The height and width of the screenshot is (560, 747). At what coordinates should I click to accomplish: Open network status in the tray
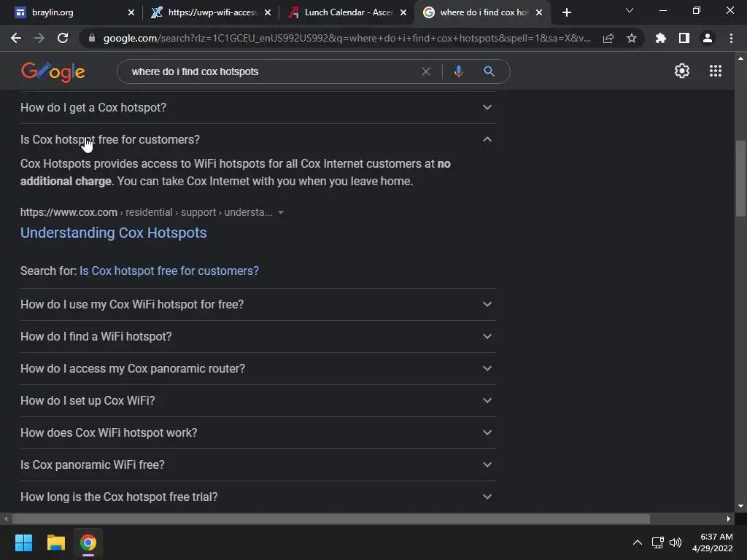coord(658,542)
